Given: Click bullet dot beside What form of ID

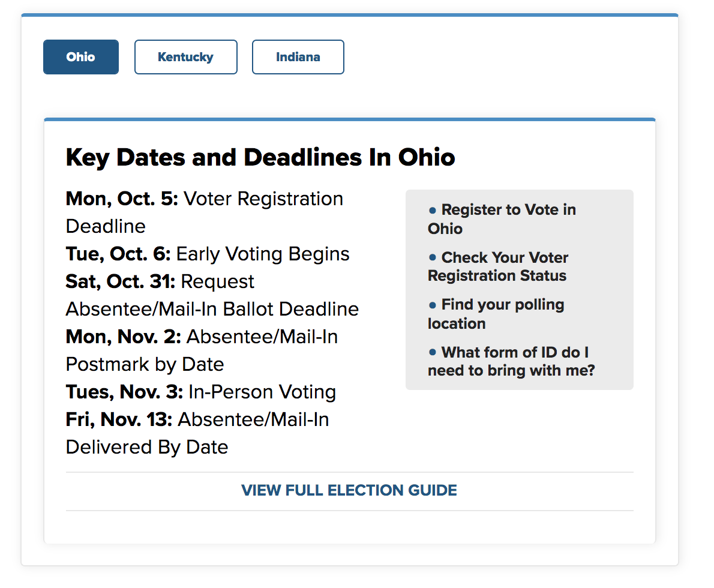Looking at the screenshot, I should 432,352.
